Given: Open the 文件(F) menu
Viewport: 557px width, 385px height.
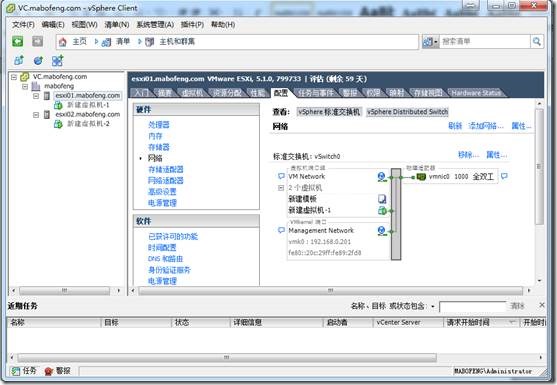Looking at the screenshot, I should [x=23, y=25].
